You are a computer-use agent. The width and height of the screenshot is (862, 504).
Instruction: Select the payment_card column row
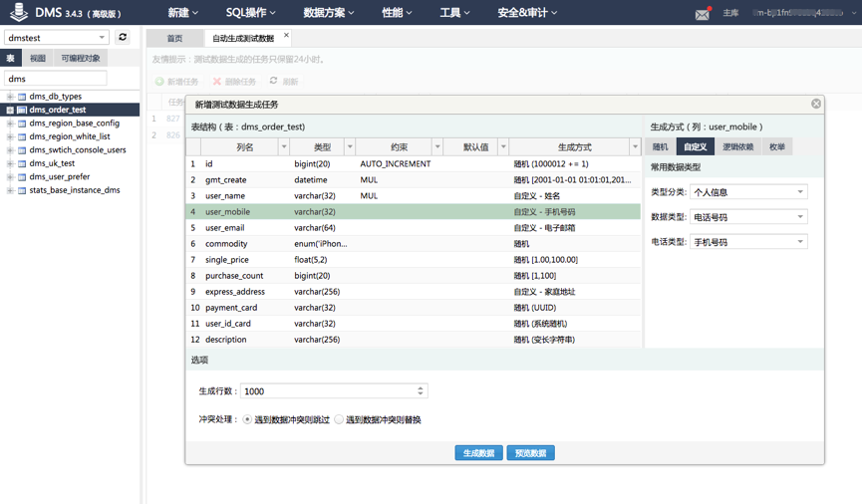coord(414,307)
